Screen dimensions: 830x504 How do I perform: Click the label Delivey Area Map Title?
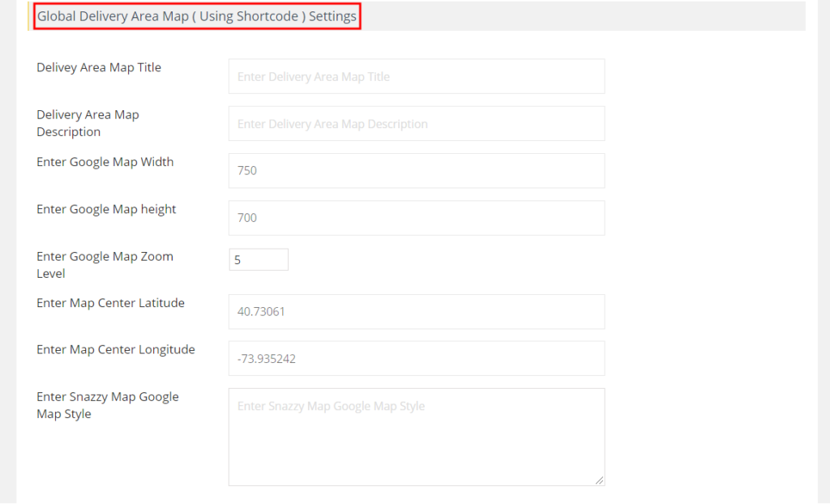pyautogui.click(x=98, y=67)
